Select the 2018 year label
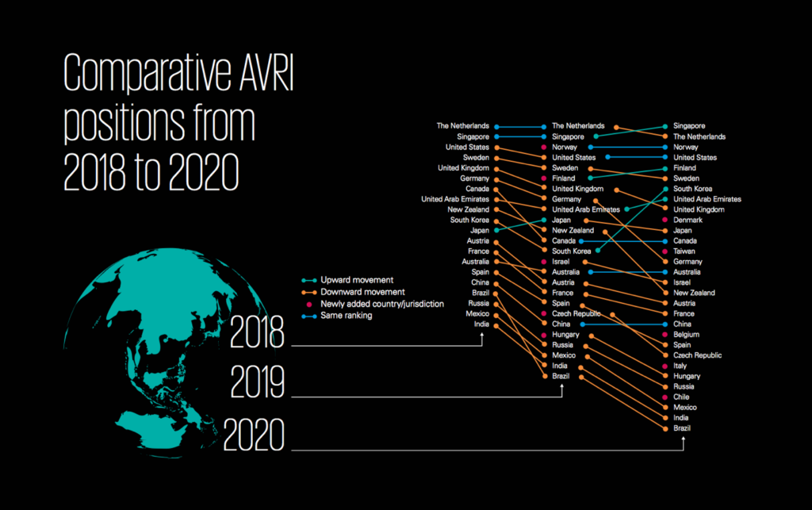Viewport: 812px width, 510px height. pyautogui.click(x=259, y=336)
